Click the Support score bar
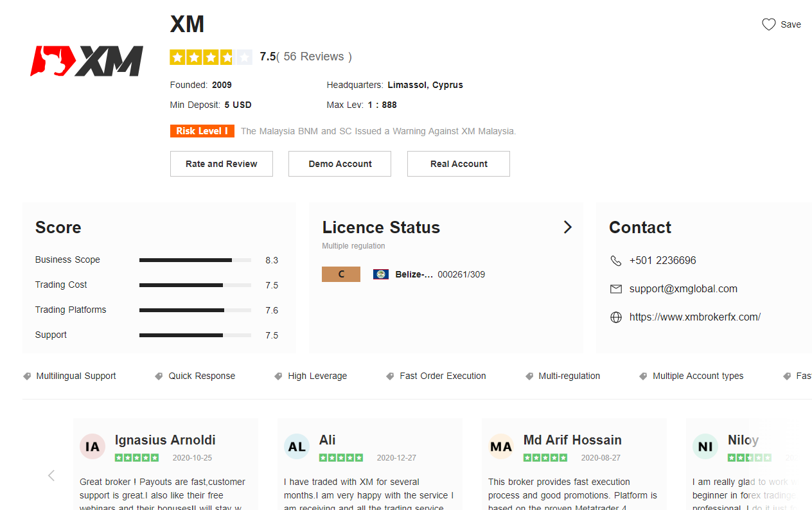This screenshot has width=812, height=510. coord(195,335)
